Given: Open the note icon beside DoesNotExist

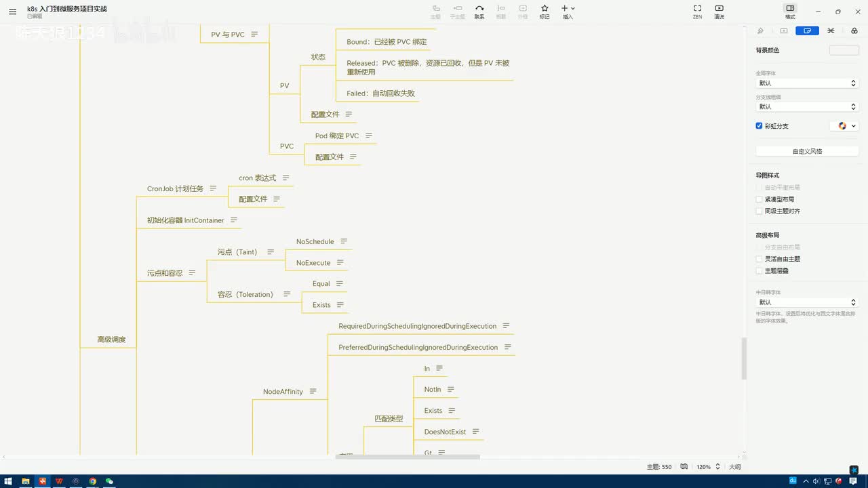Looking at the screenshot, I should click(x=476, y=432).
